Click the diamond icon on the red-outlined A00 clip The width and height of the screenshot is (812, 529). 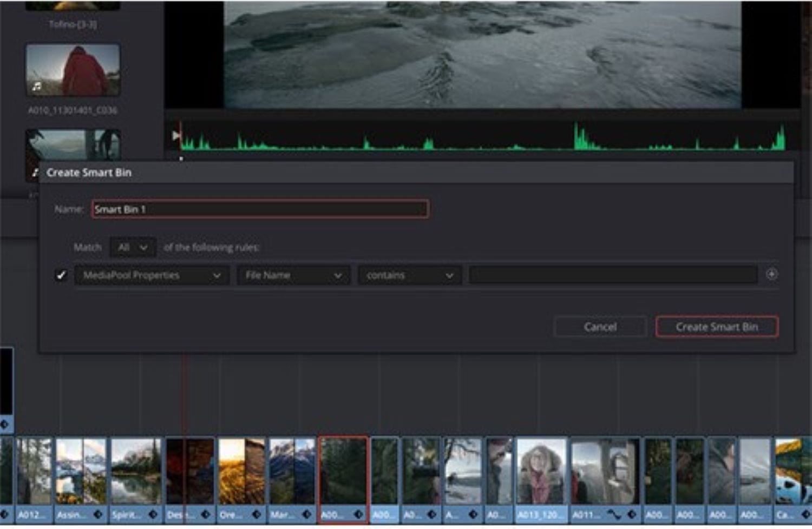(358, 514)
